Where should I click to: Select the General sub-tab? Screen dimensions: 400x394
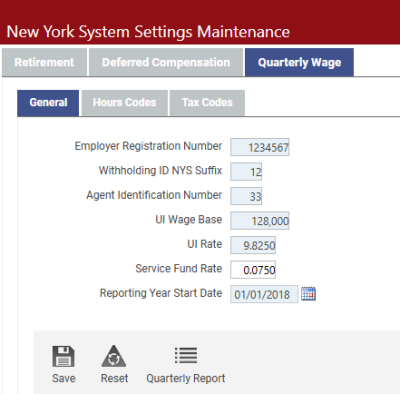click(48, 103)
